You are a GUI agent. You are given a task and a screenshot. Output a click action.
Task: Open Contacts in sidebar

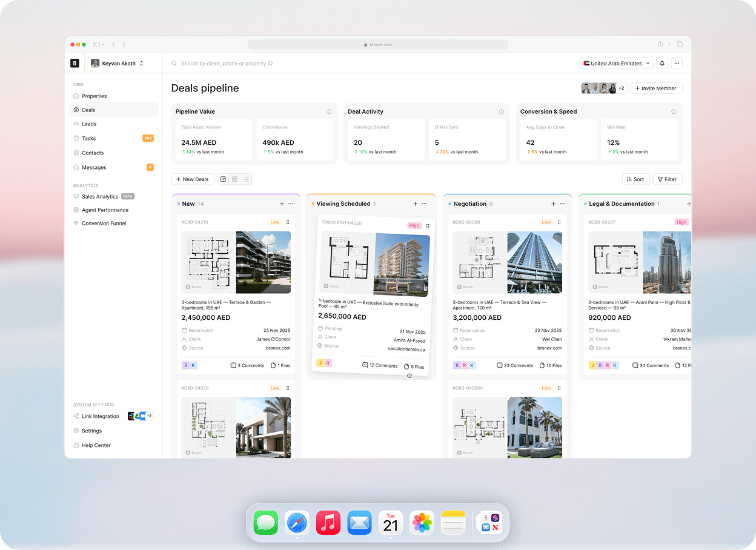113,153
